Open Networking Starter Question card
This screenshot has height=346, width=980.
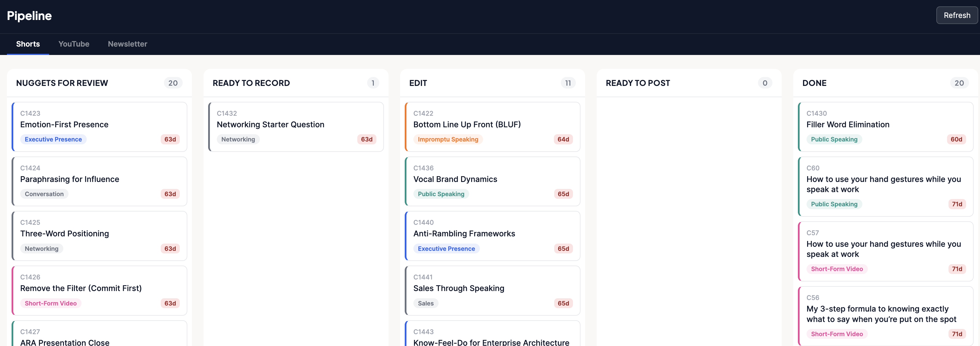click(x=296, y=127)
